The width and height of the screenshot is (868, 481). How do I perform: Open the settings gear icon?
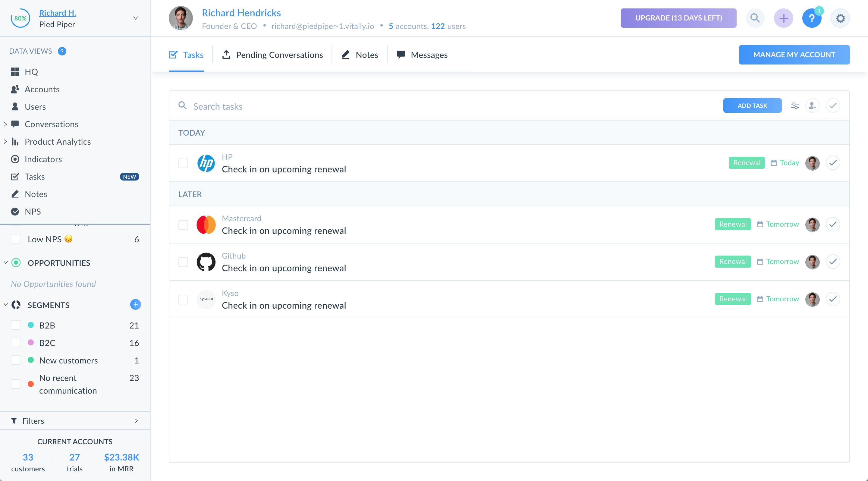pos(840,18)
